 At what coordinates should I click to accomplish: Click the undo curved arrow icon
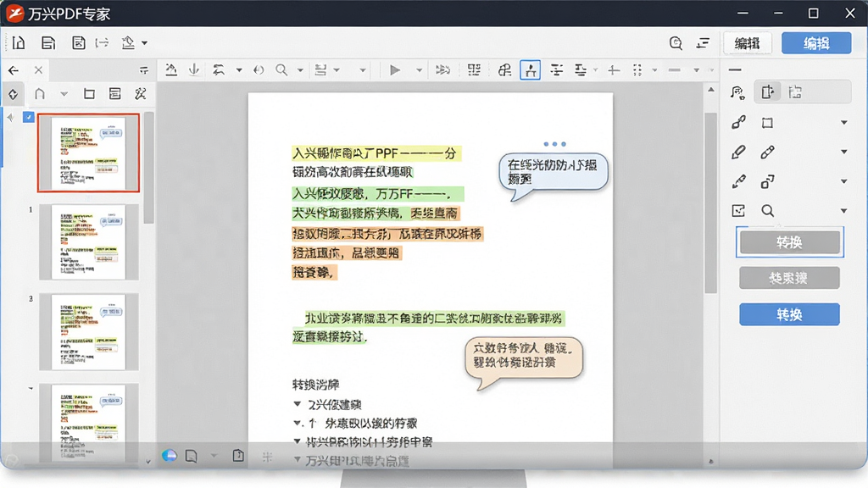click(219, 69)
